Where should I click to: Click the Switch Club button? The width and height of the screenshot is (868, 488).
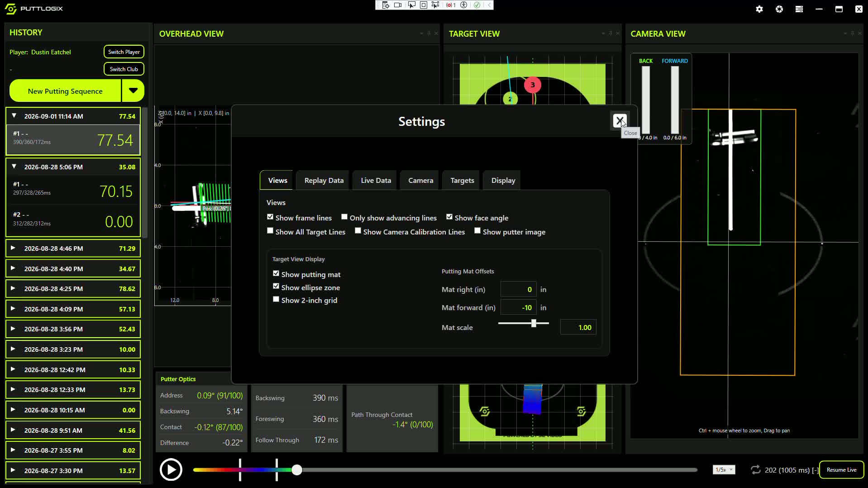(124, 69)
